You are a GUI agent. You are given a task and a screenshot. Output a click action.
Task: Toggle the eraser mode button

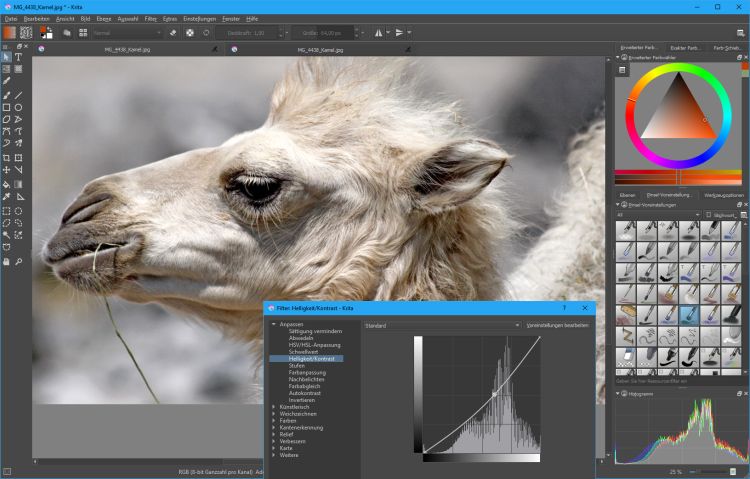pyautogui.click(x=172, y=32)
